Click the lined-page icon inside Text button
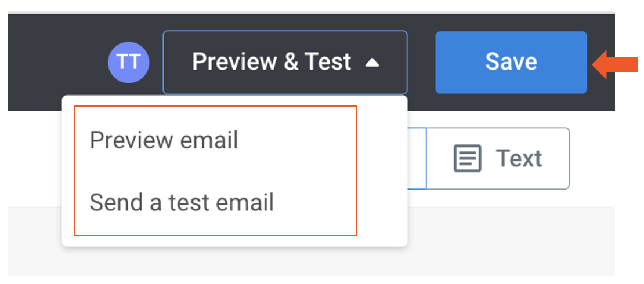This screenshot has width=644, height=284. tap(467, 158)
